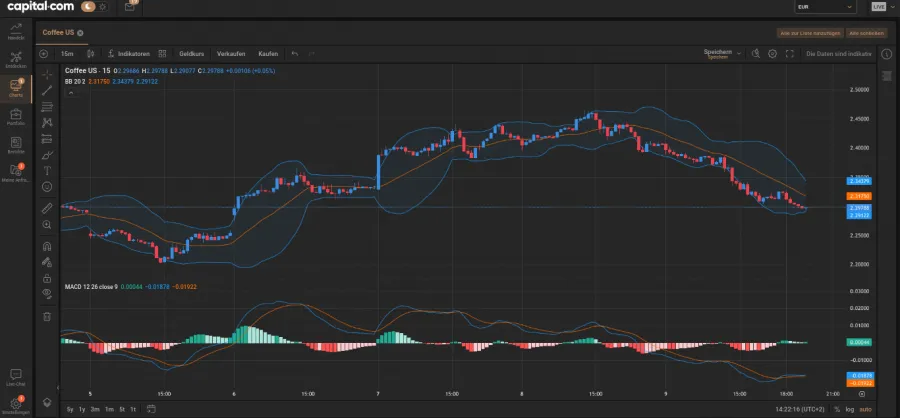Screen dimensions: 900x418
Task: Open the Charts section in sidebar
Action: [15, 88]
